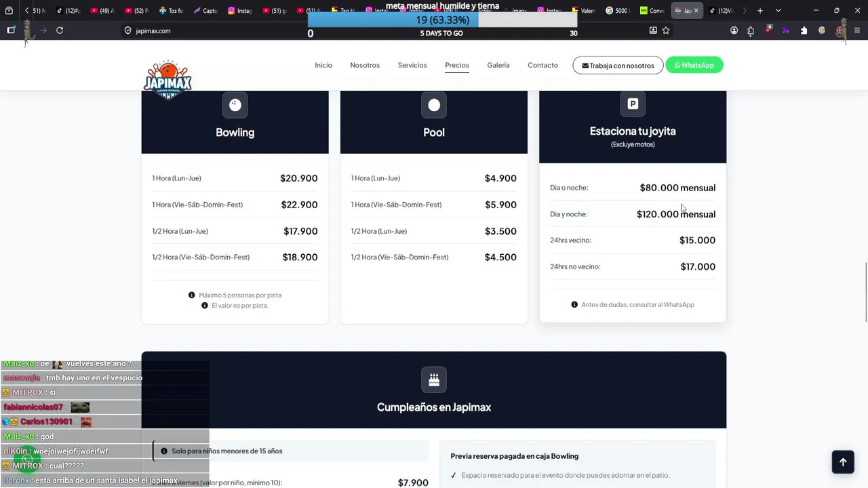Image resolution: width=868 pixels, height=488 pixels.
Task: Click the $17.000 parking price
Action: coord(698,266)
